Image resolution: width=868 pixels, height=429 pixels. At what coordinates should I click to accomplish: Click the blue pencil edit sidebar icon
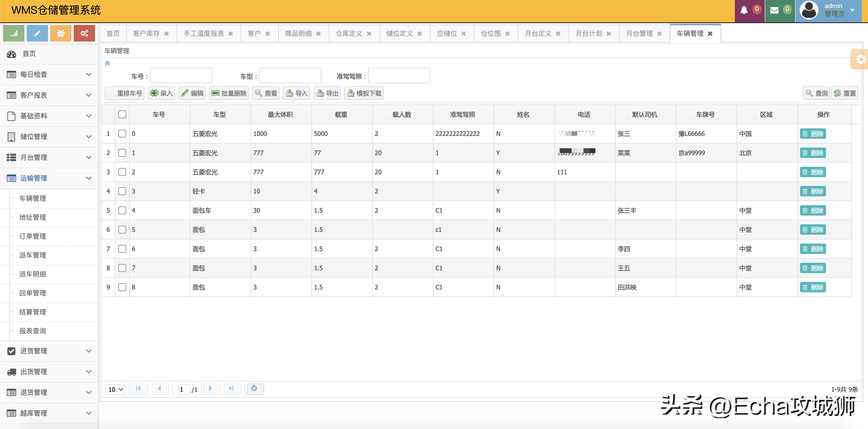coord(37,33)
